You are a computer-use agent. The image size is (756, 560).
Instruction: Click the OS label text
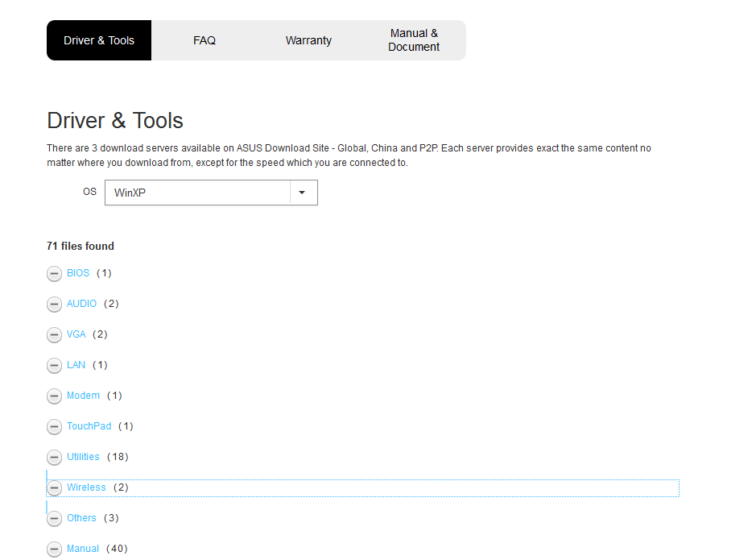pos(89,192)
